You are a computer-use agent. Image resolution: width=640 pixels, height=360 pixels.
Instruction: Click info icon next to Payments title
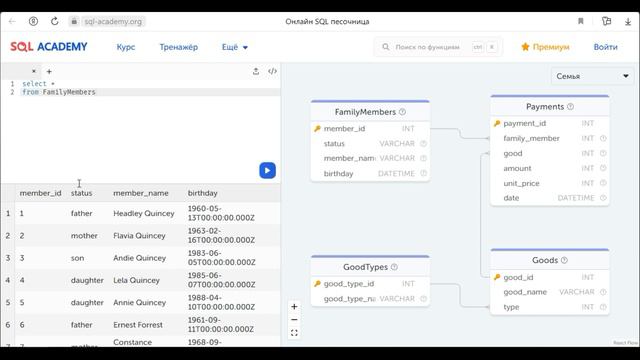tap(571, 107)
